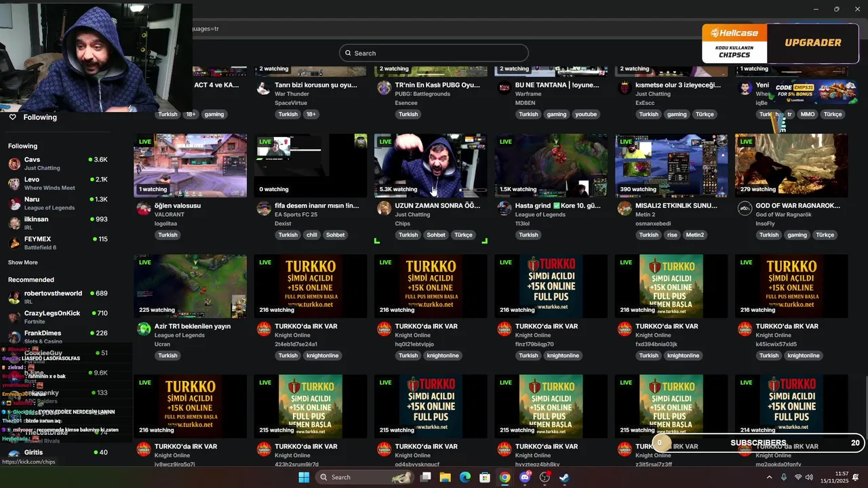Click the youtube tag on MDBEN's stream
The width and height of the screenshot is (868, 488).
(586, 115)
